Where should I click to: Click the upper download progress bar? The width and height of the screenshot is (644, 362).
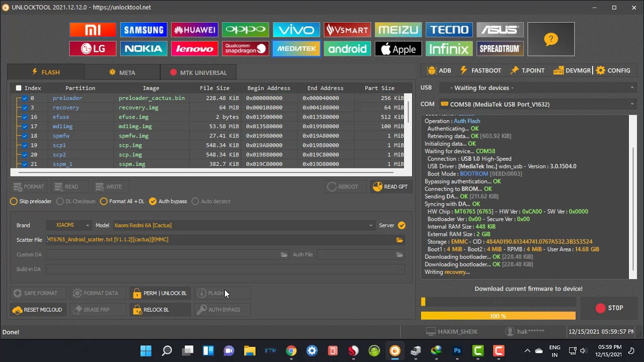coord(498,302)
